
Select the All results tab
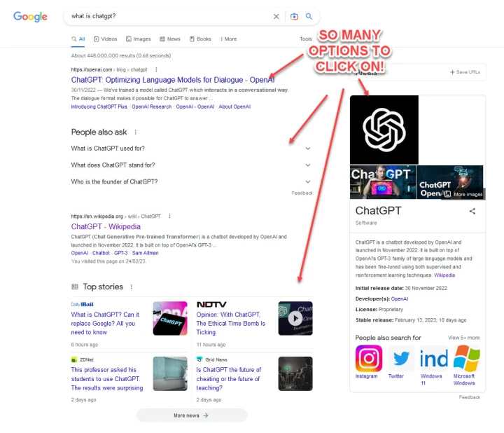[x=78, y=39]
